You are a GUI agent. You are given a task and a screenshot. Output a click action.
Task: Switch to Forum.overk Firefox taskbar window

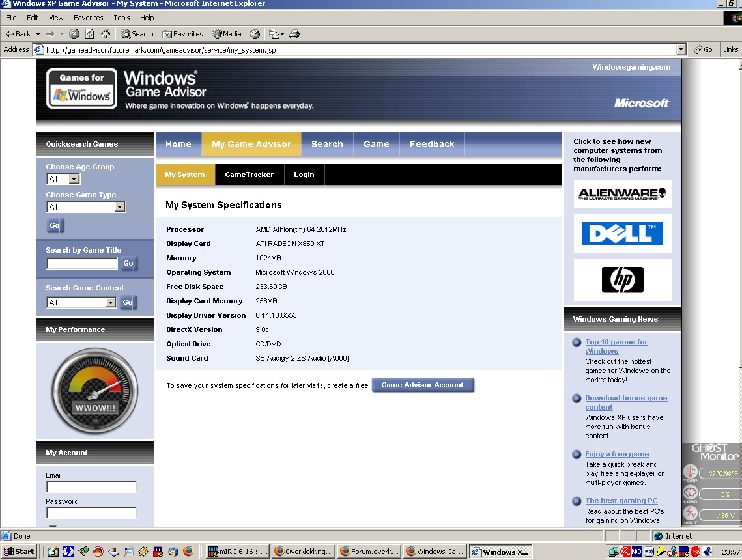369,552
